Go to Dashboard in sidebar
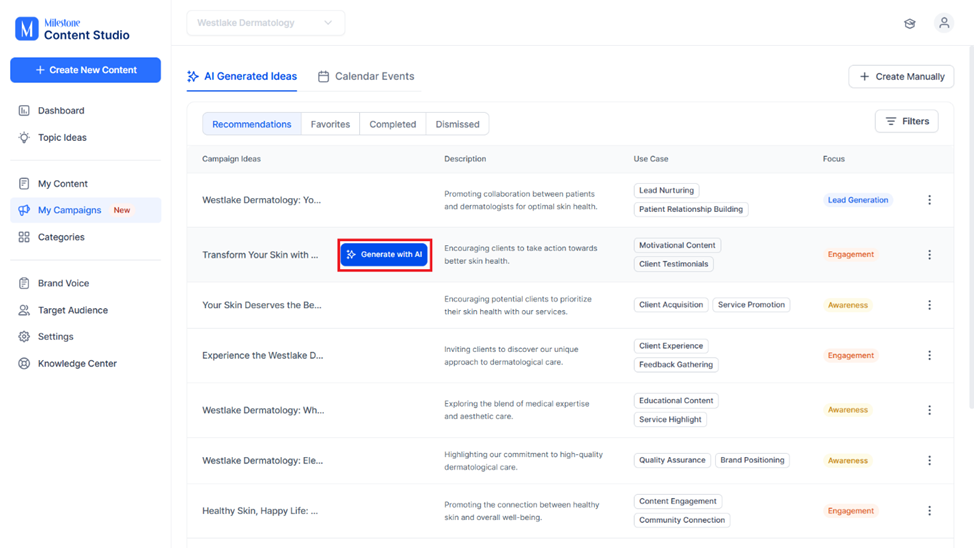Screen dimensions: 974x548 click(85, 111)
